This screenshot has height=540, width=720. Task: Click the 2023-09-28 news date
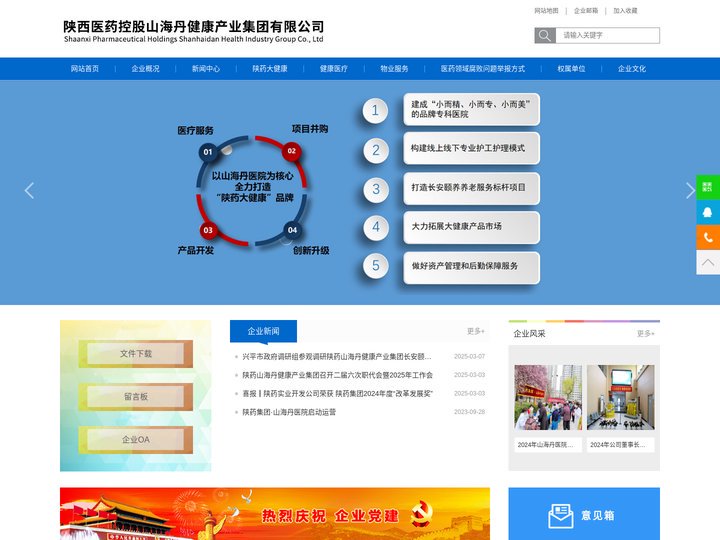[x=469, y=412]
